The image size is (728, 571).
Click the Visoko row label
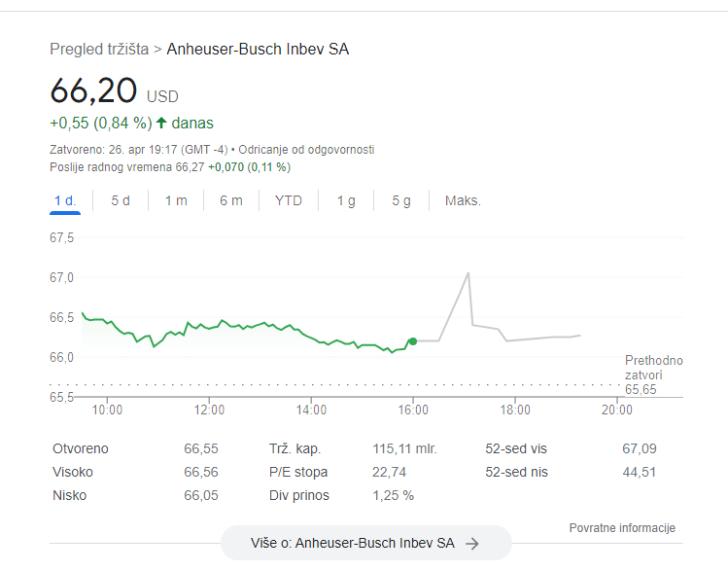tap(73, 472)
